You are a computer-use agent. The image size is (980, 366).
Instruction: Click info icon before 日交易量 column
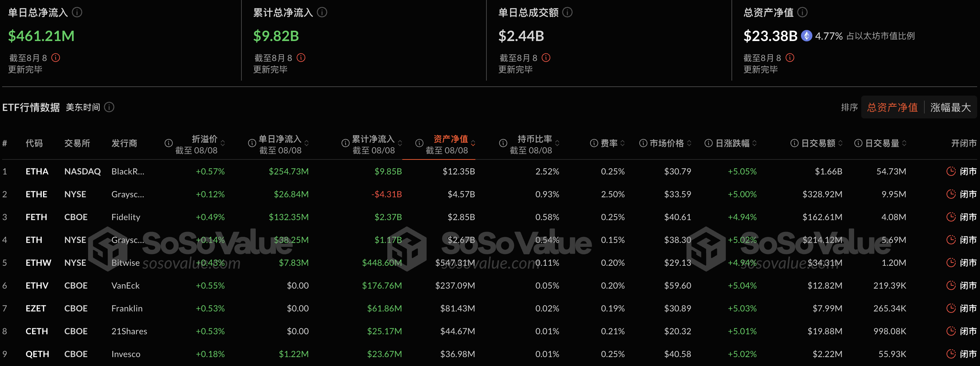click(x=858, y=143)
